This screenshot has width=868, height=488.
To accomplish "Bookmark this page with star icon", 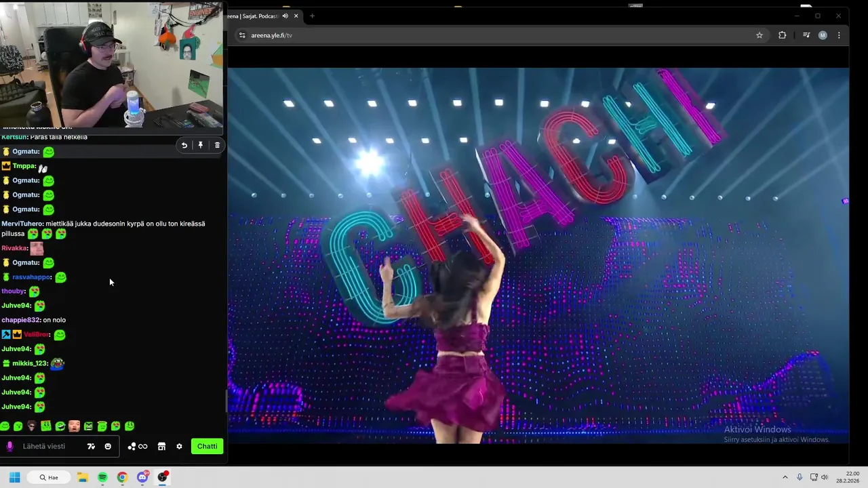I will [x=759, y=35].
